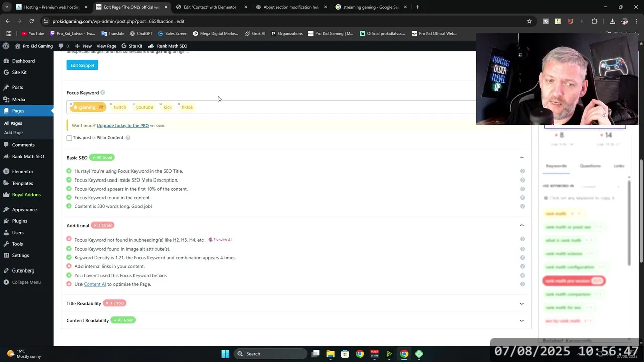This screenshot has height=362, width=644.
Task: Click Fix with AI link
Action: click(x=220, y=240)
